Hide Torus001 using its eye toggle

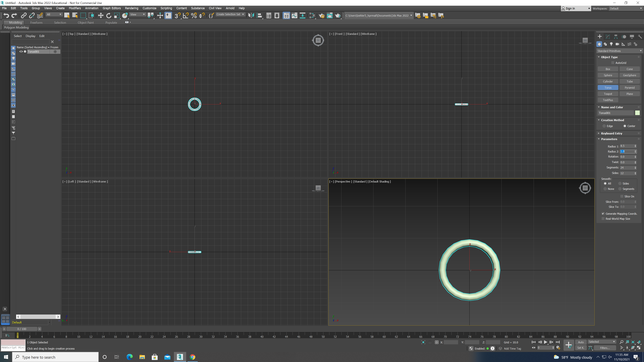pyautogui.click(x=21, y=51)
